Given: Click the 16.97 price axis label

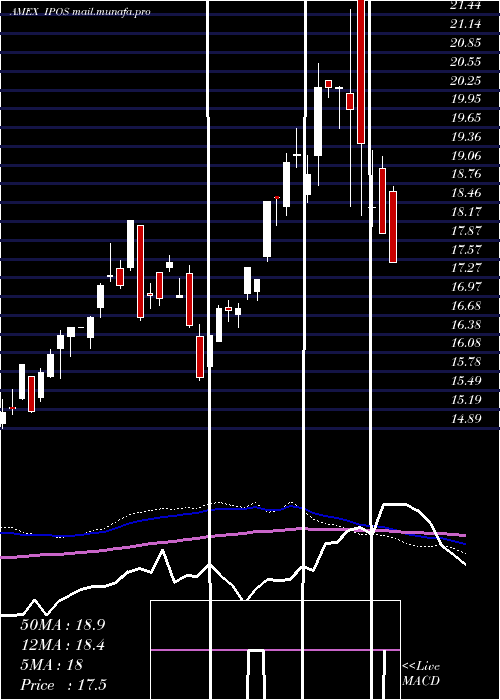Looking at the screenshot, I should click(x=466, y=287).
